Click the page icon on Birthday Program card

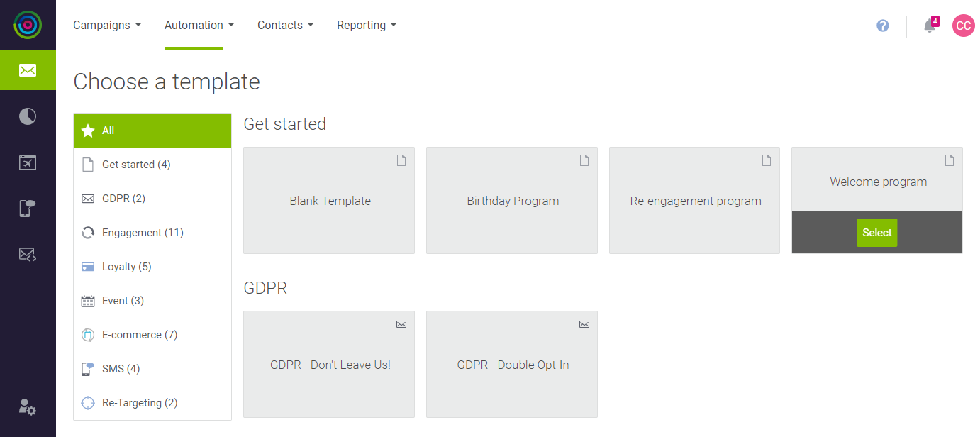(584, 160)
